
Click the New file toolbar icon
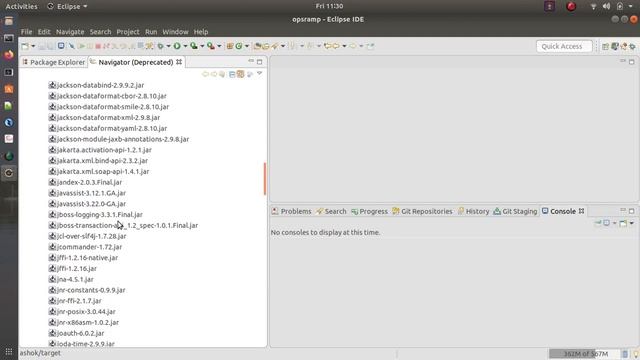click(x=25, y=46)
